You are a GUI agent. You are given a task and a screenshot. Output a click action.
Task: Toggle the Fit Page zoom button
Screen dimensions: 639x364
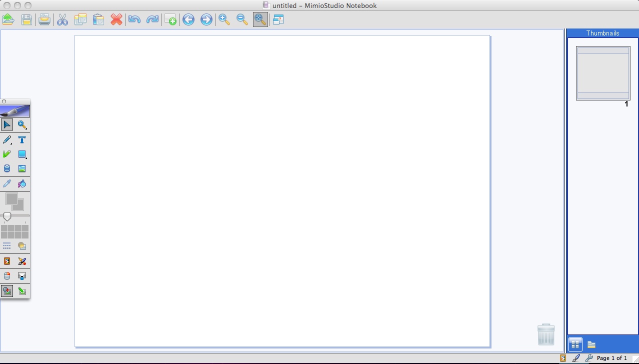pos(260,19)
